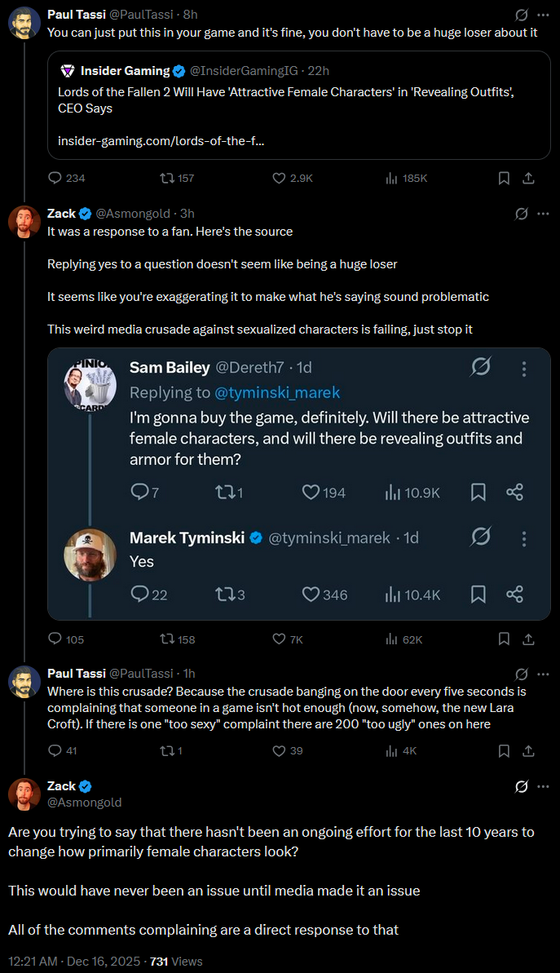560x973 pixels.
Task: Open more menu on Zack's bottom tweet
Action: (543, 786)
